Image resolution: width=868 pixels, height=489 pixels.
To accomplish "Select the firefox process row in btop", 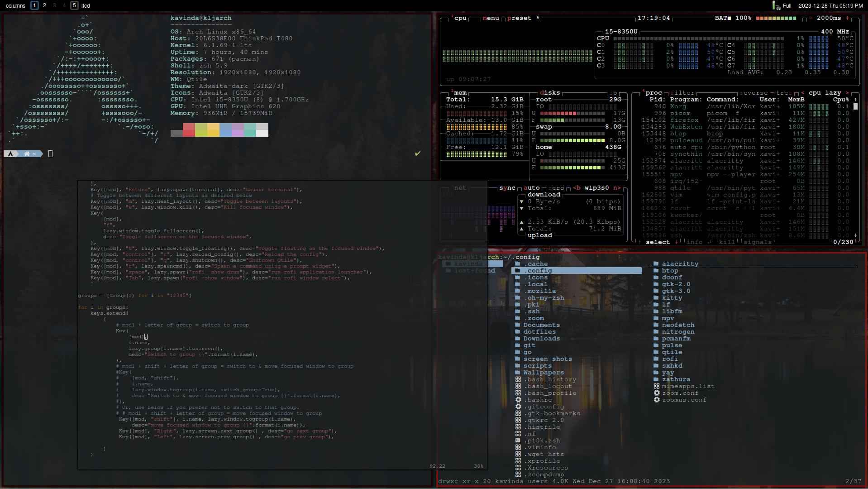I will tap(745, 120).
